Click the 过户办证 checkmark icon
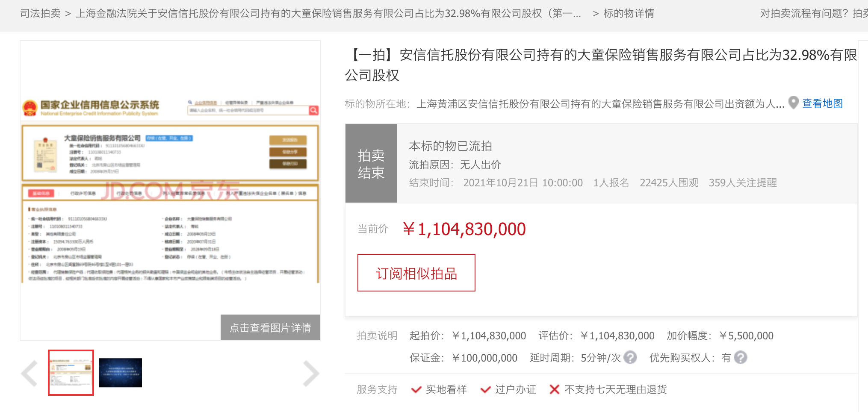 (485, 389)
